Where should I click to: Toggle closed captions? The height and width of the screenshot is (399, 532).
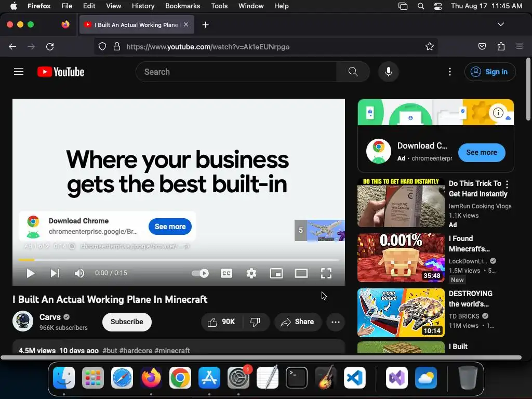pyautogui.click(x=227, y=273)
